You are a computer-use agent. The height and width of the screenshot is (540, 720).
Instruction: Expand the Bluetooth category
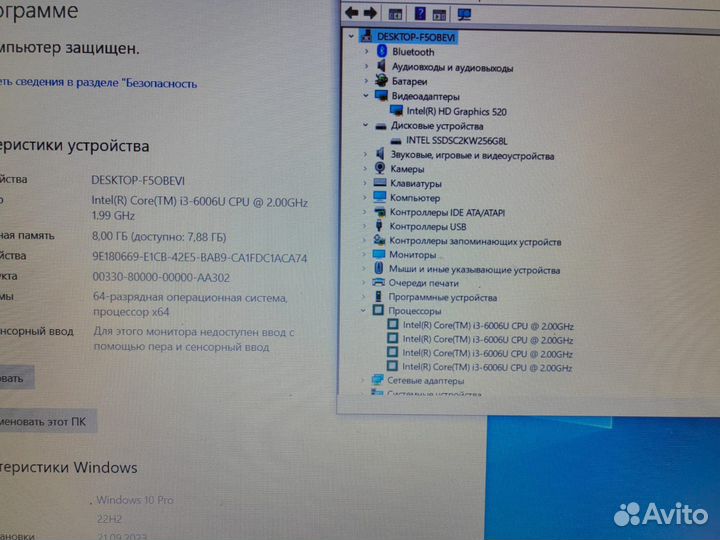tap(366, 51)
